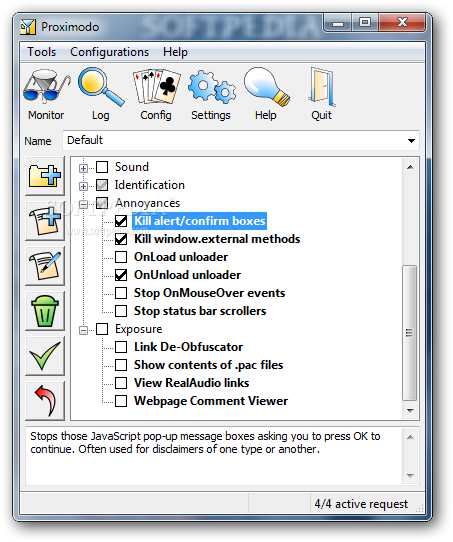Select the Kill alert/confirm boxes row
This screenshot has width=453, height=542.
click(x=200, y=221)
